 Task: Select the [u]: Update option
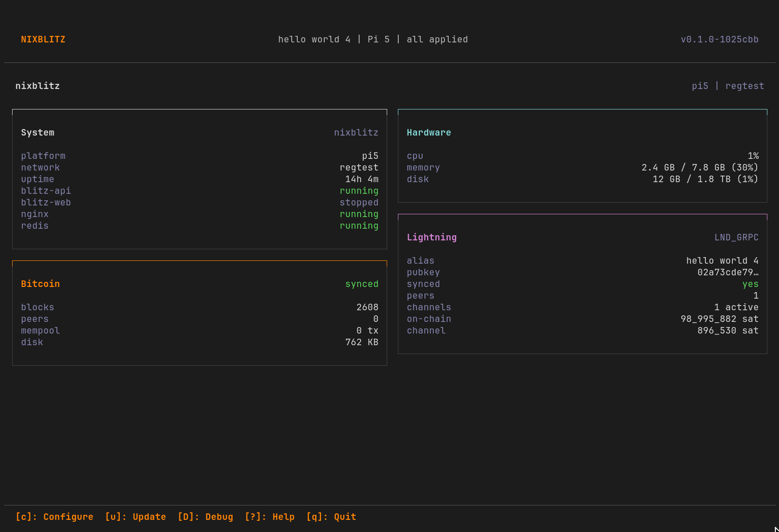pyautogui.click(x=136, y=517)
